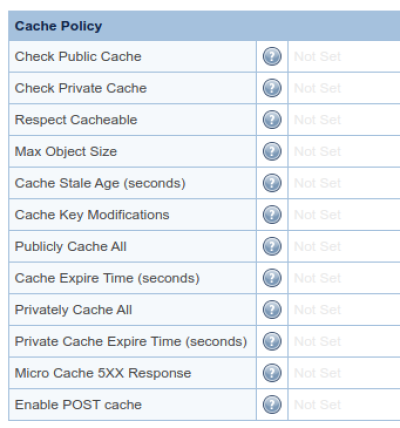
Task: Click Not Set value for Enable POST cache
Action: (317, 405)
